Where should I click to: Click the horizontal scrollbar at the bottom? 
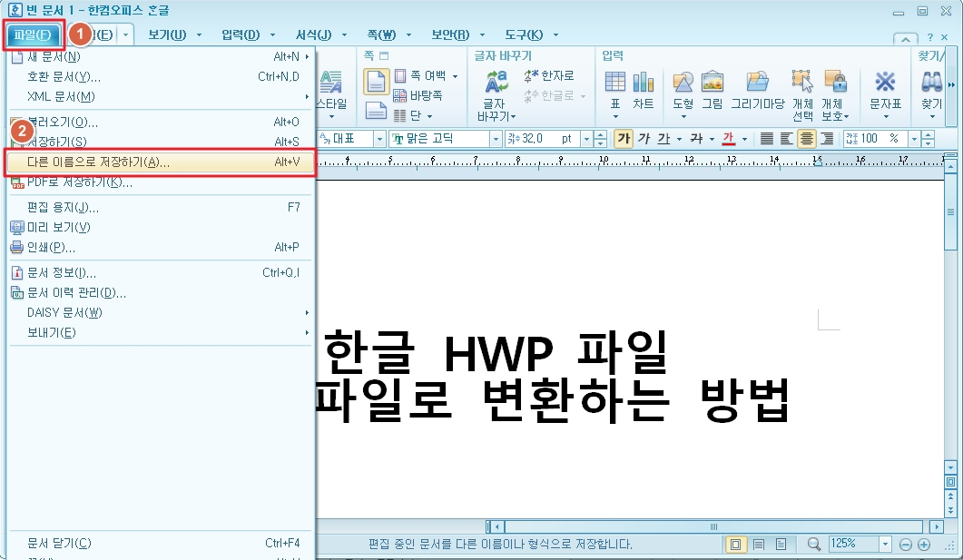pyautogui.click(x=712, y=526)
